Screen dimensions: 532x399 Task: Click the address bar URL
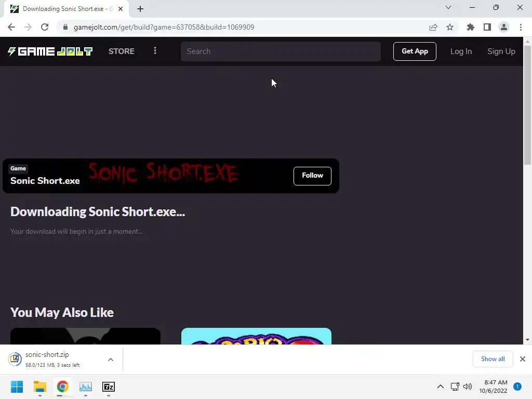164,27
